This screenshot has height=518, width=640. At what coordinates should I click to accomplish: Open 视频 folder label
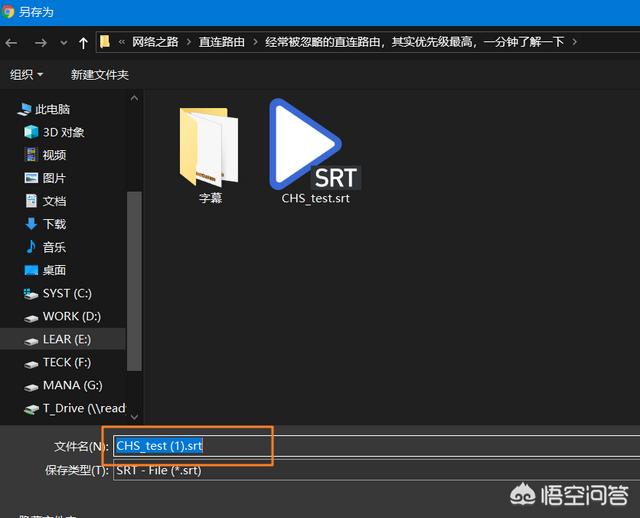(x=54, y=155)
